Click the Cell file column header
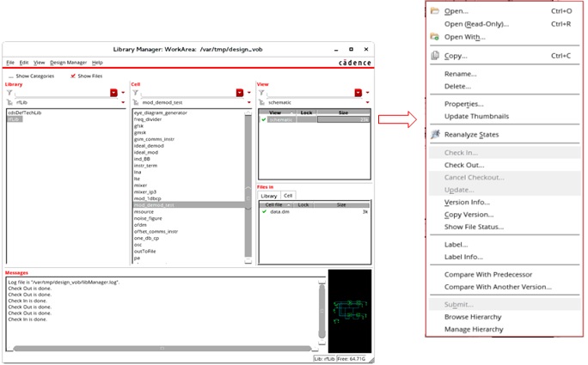Viewport: 588px width, 365px height. 276,205
